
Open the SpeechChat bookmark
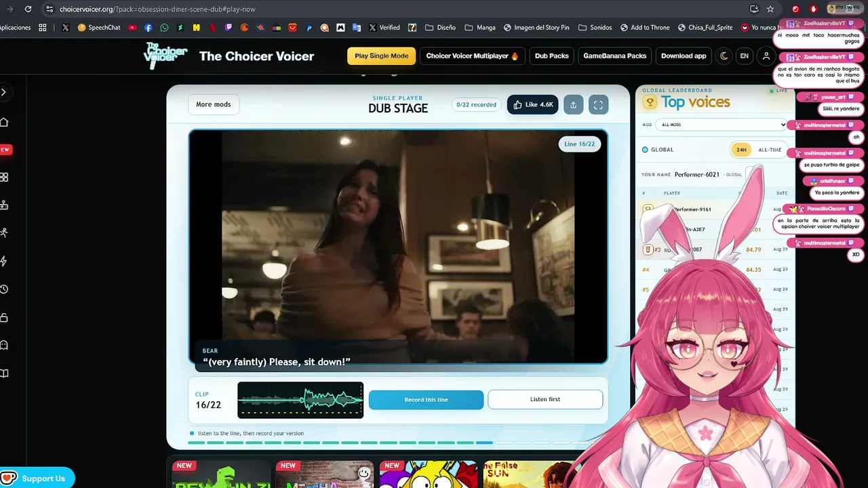click(x=99, y=28)
